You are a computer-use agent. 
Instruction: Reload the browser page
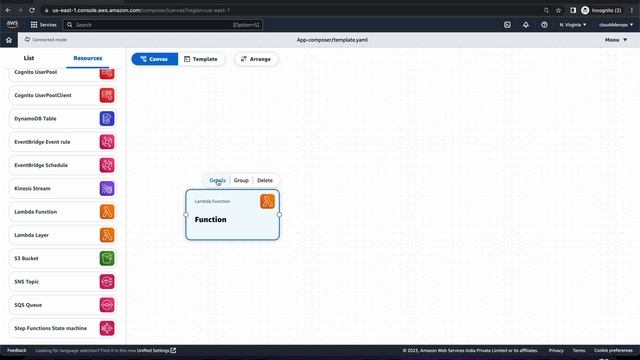pyautogui.click(x=32, y=10)
